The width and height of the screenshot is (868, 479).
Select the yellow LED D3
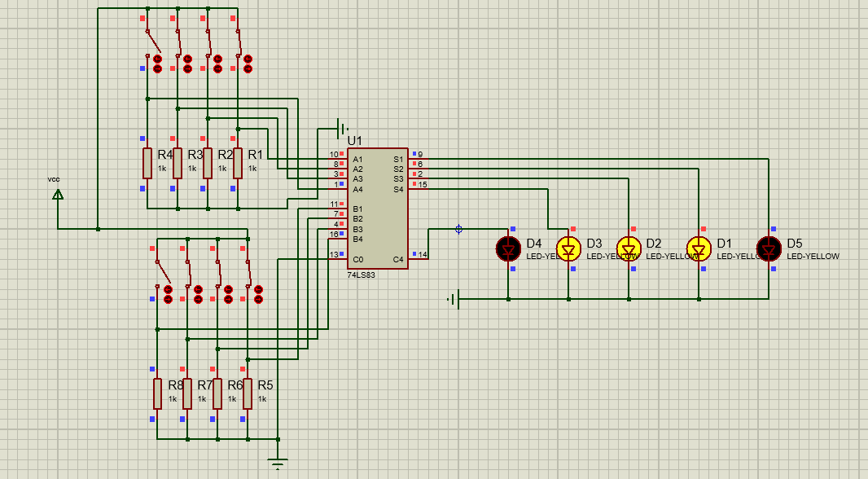[568, 248]
